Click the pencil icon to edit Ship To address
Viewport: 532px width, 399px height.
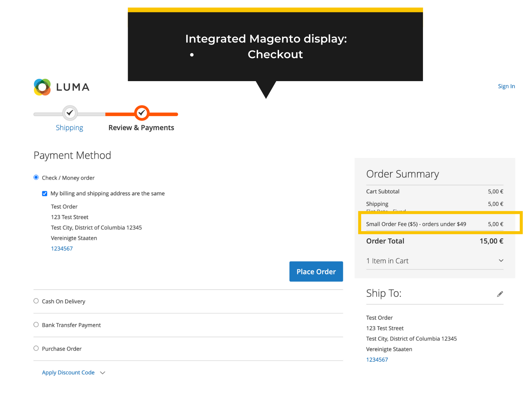pos(500,294)
